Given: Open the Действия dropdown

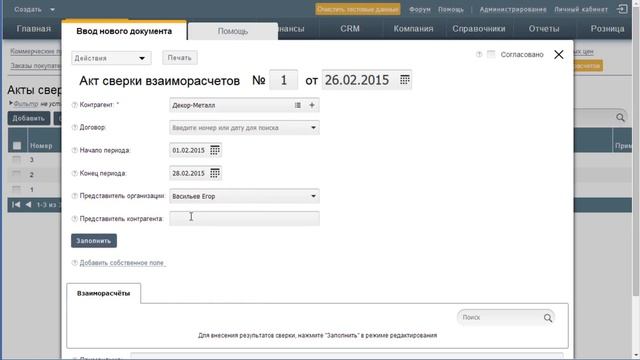Looking at the screenshot, I should click(x=111, y=58).
